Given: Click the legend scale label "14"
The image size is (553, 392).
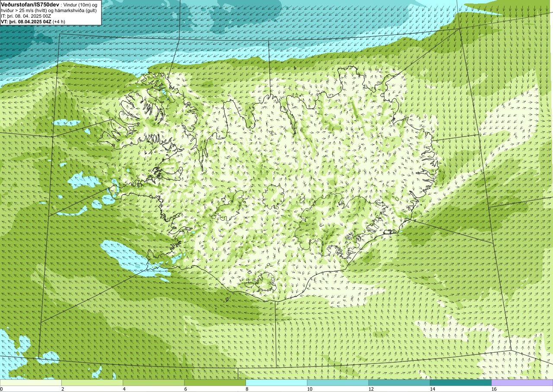Looking at the screenshot, I should tap(432, 389).
